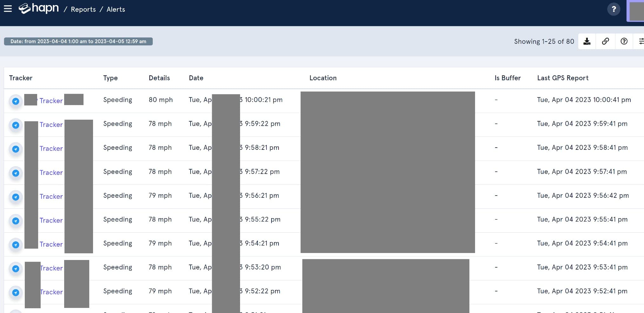Locate tracker icon for 9:58:21 pm alert
This screenshot has height=313, width=644.
pyautogui.click(x=16, y=149)
